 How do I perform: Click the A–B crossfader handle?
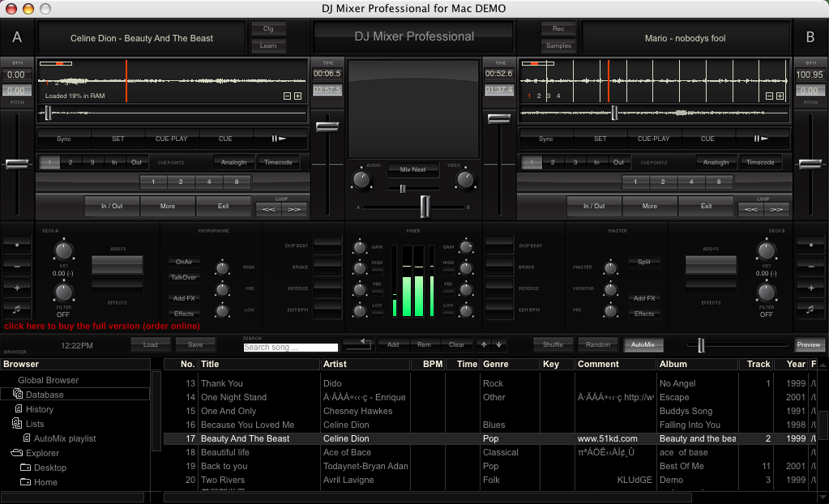pos(425,207)
